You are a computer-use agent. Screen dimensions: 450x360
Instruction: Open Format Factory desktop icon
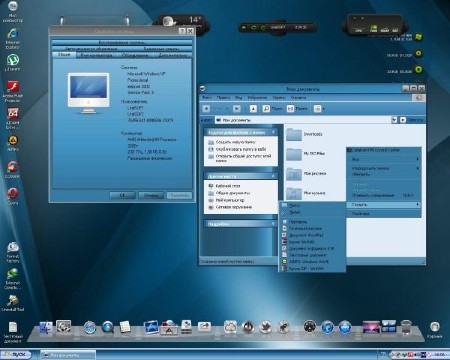pos(13,252)
